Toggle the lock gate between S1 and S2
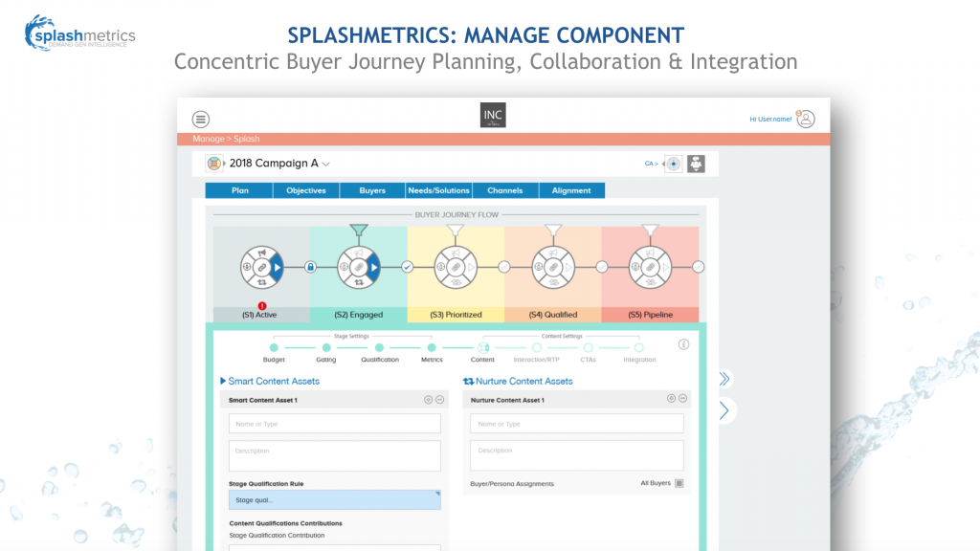980x551 pixels. coord(310,267)
